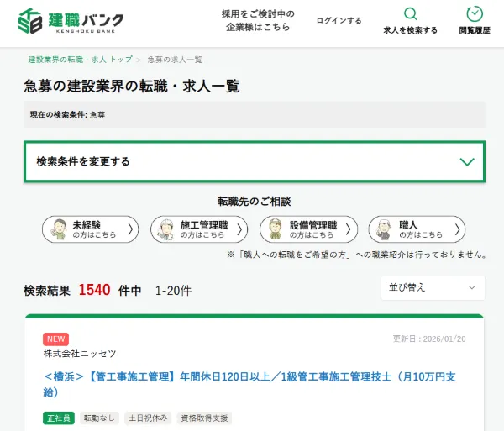Open 求人を検索する label

410,30
